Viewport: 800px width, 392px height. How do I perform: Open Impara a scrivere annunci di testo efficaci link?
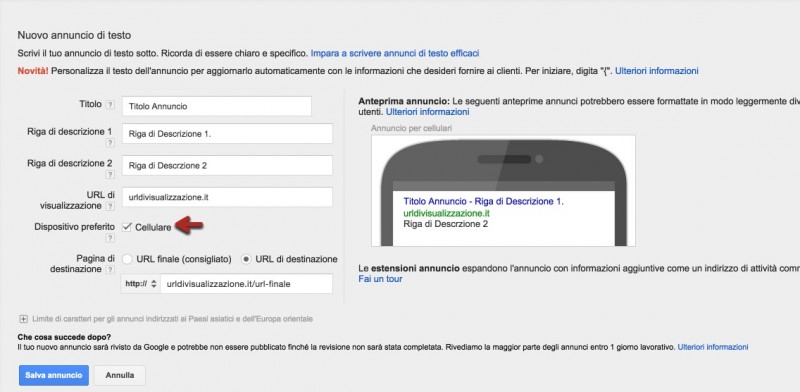(x=395, y=53)
